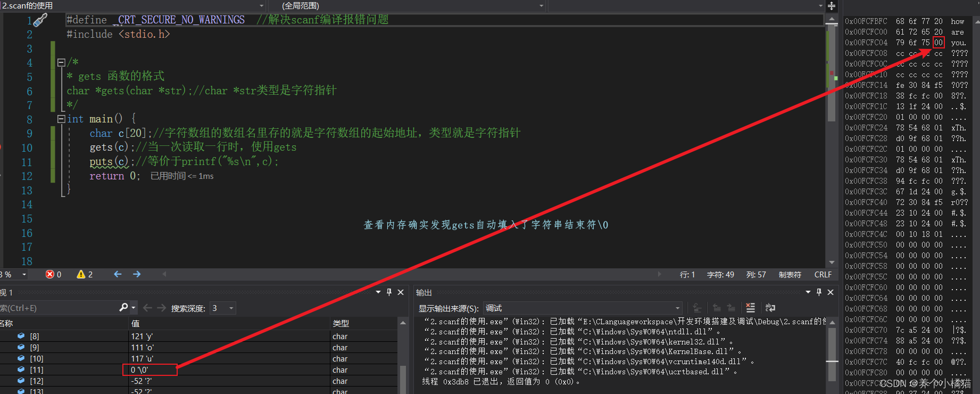980x394 pixels.
Task: Navigate backward with the left blue arrow
Action: click(x=118, y=274)
